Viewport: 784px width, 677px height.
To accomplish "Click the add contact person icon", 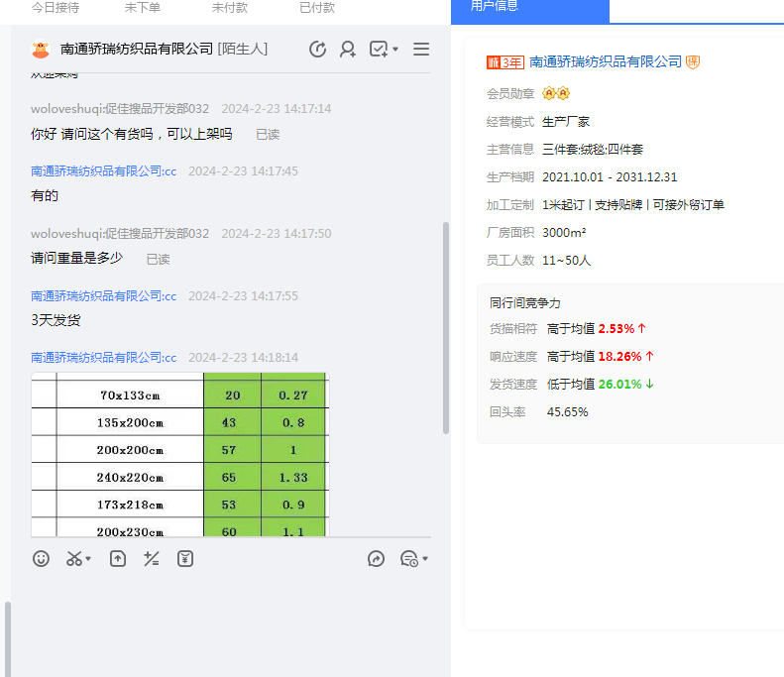I will (348, 50).
